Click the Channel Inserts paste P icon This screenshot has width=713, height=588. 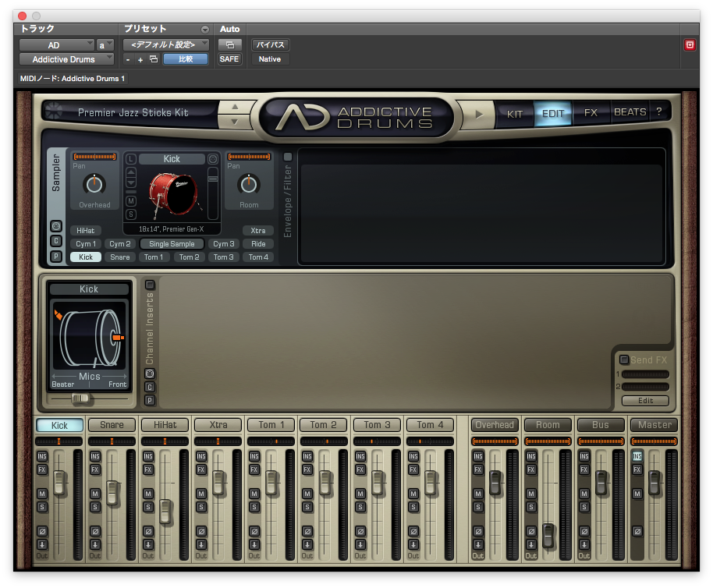coord(150,400)
